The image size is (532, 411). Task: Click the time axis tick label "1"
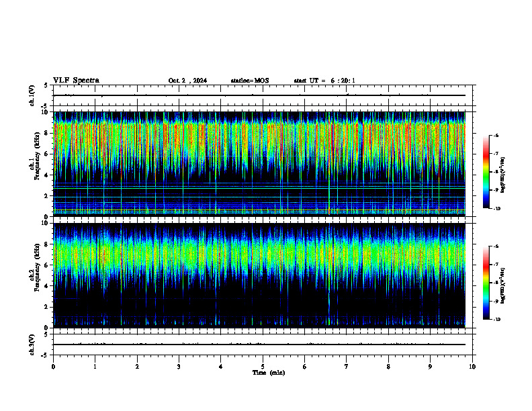[x=95, y=367]
